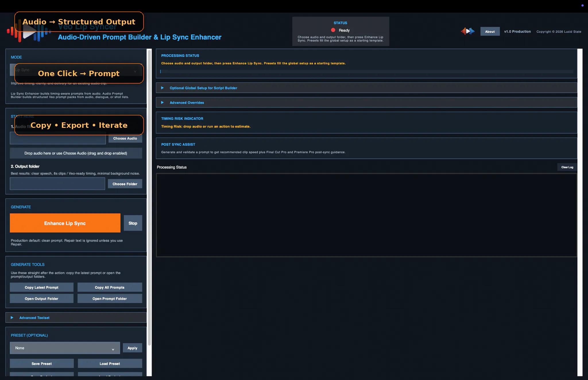Click the Choose Folder button
Screen dimensions: 588x380
click(x=125, y=184)
